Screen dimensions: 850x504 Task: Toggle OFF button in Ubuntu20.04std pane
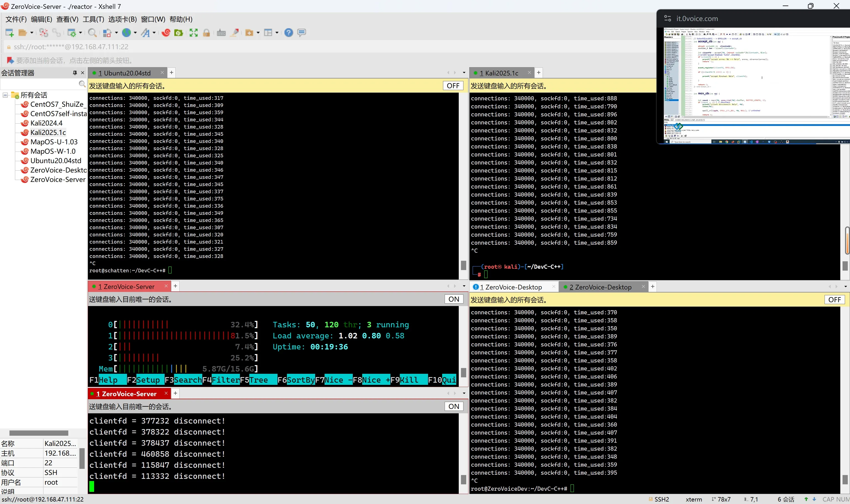(453, 86)
